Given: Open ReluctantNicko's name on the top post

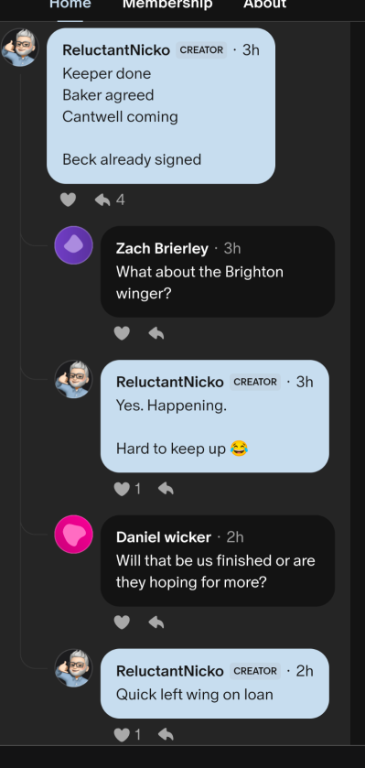Looking at the screenshot, I should tap(116, 50).
